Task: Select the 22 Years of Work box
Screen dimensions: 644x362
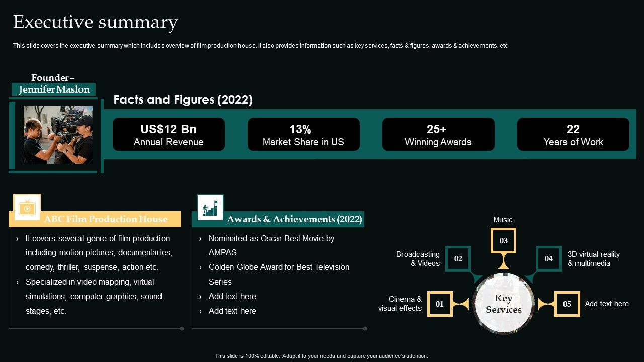Action: pos(573,134)
